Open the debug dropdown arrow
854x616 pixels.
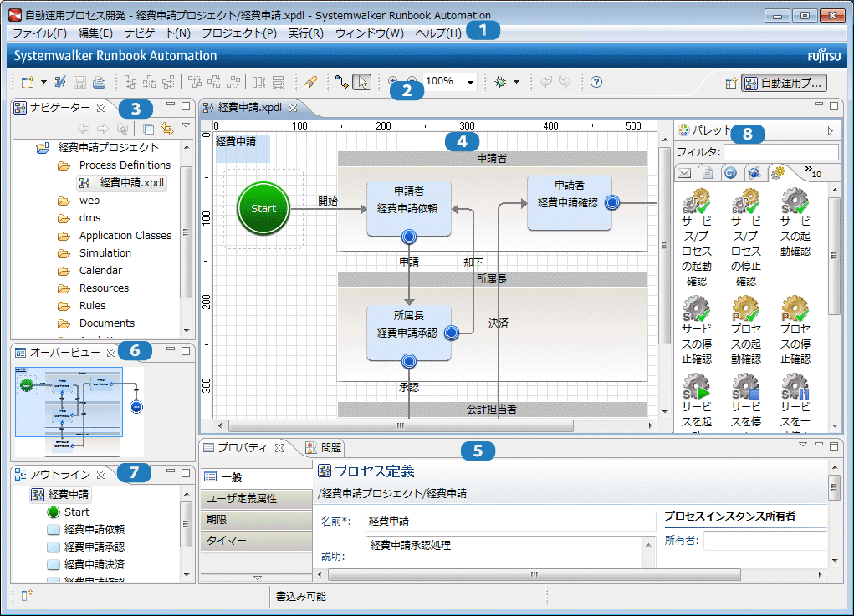click(x=516, y=82)
